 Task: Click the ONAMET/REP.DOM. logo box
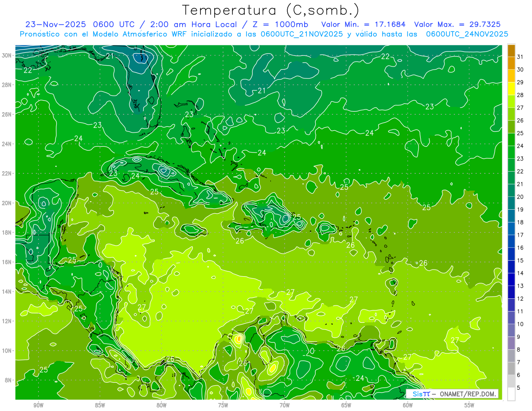coord(452,394)
